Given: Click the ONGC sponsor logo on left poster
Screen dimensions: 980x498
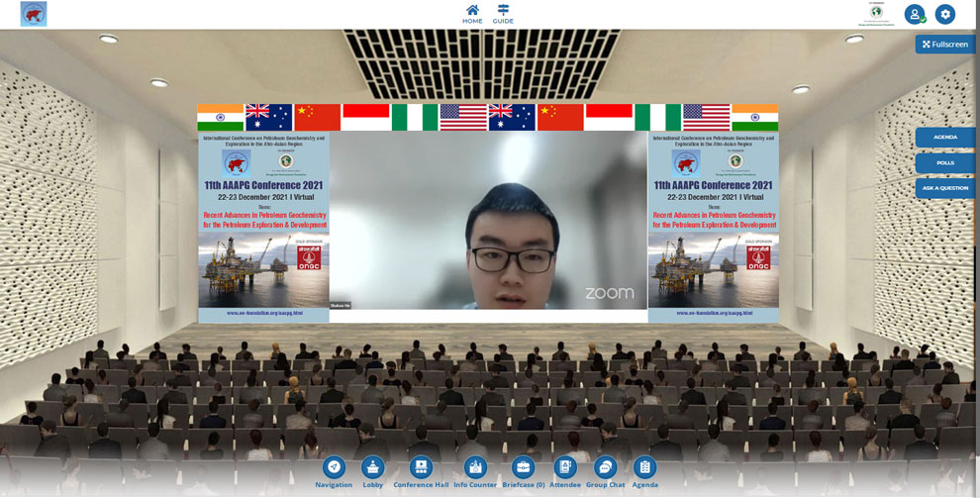Looking at the screenshot, I should (309, 257).
